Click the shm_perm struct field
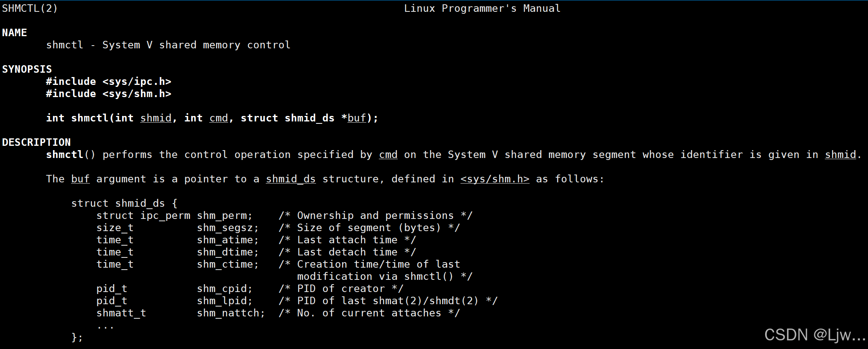This screenshot has width=868, height=349. [x=224, y=215]
